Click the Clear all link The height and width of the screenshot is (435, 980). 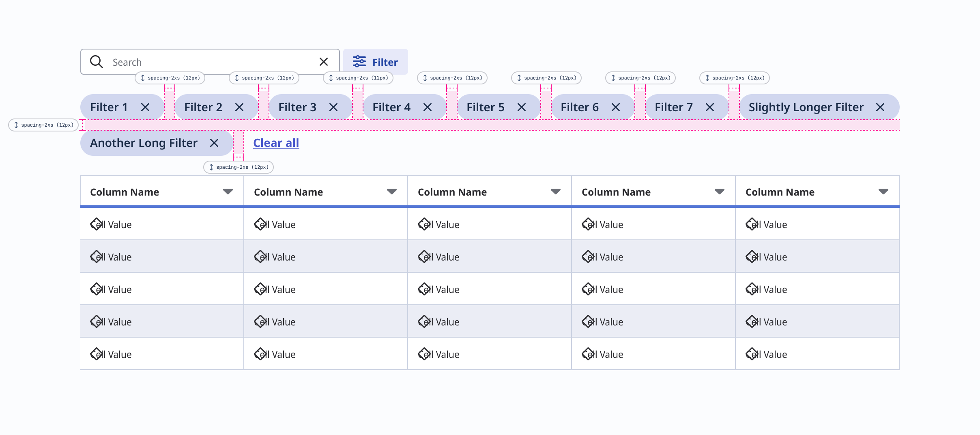tap(276, 143)
